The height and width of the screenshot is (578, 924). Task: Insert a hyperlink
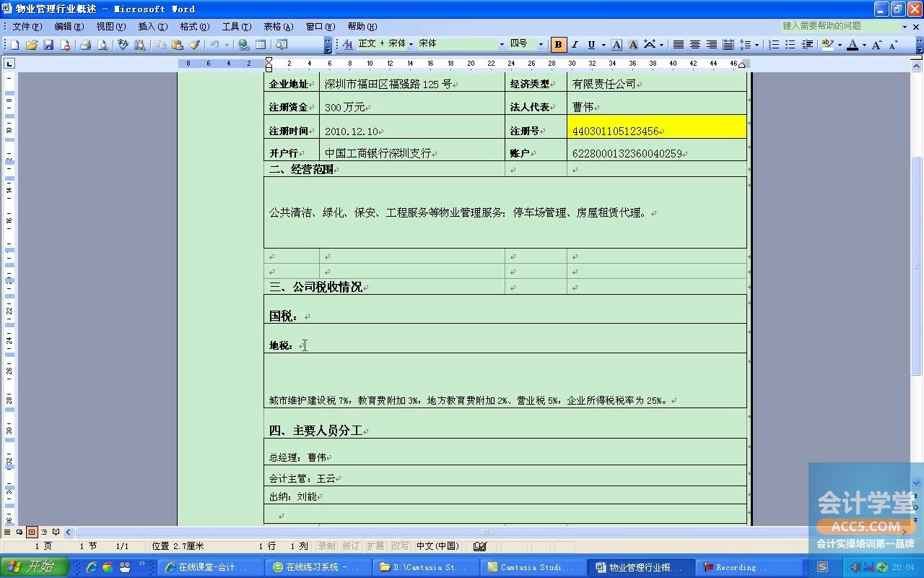click(244, 45)
